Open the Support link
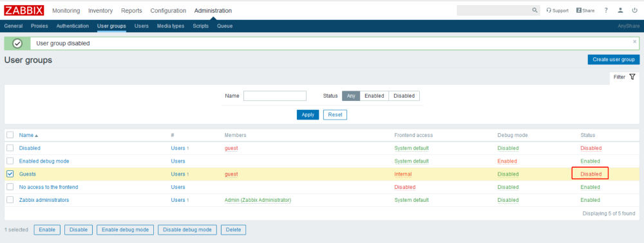 [557, 11]
